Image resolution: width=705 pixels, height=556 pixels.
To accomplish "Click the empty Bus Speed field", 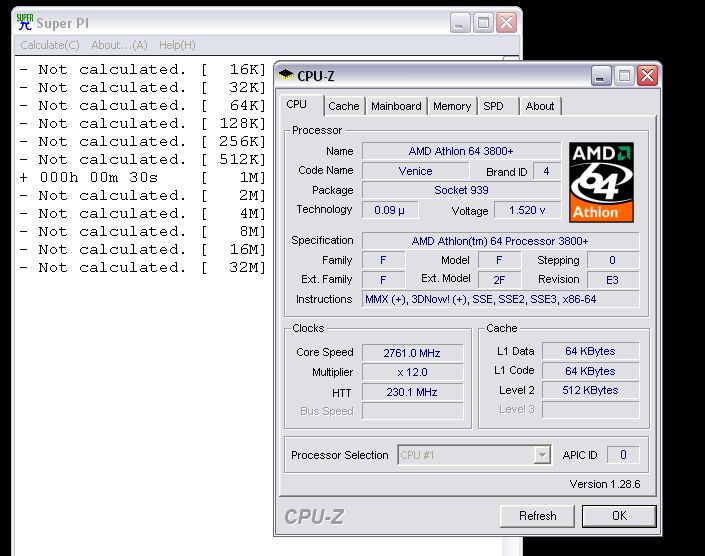I will (x=412, y=411).
